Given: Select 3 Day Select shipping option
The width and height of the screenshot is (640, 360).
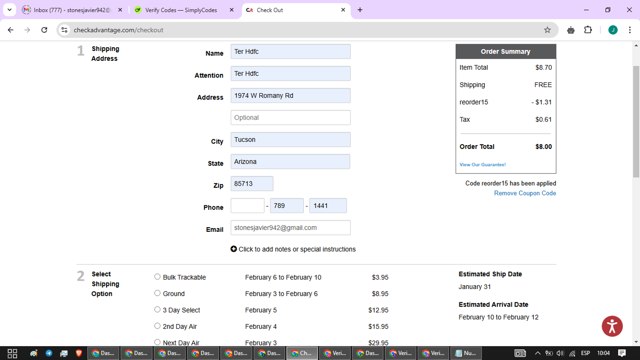Looking at the screenshot, I should coord(157,309).
